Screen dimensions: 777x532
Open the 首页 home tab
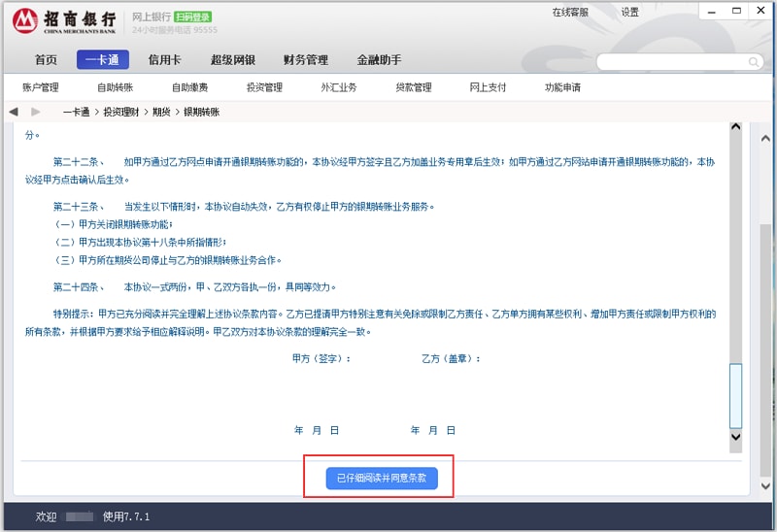pyautogui.click(x=46, y=60)
